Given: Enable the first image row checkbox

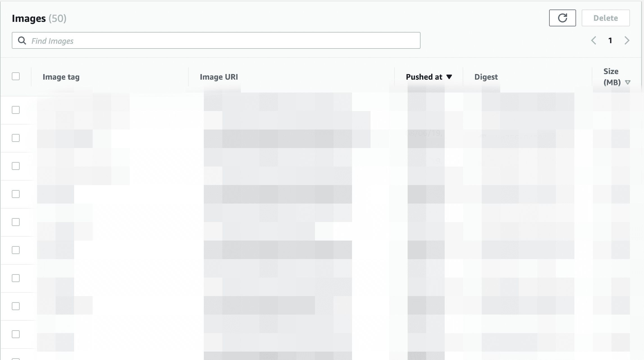Looking at the screenshot, I should (16, 110).
